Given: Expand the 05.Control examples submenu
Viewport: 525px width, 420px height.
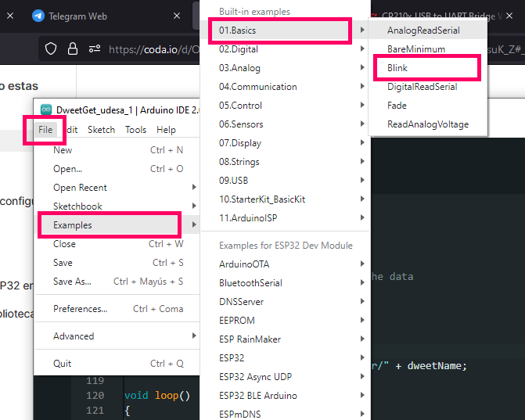Looking at the screenshot, I should (x=286, y=105).
